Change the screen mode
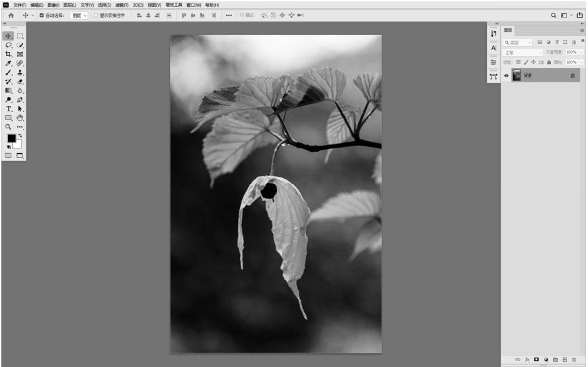This screenshot has height=367, width=588. tap(20, 155)
